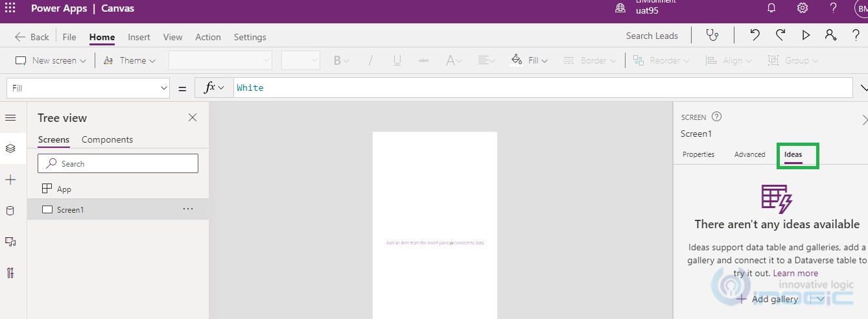Open the Screen1 more options ellipsis
868x319 pixels.
[188, 209]
